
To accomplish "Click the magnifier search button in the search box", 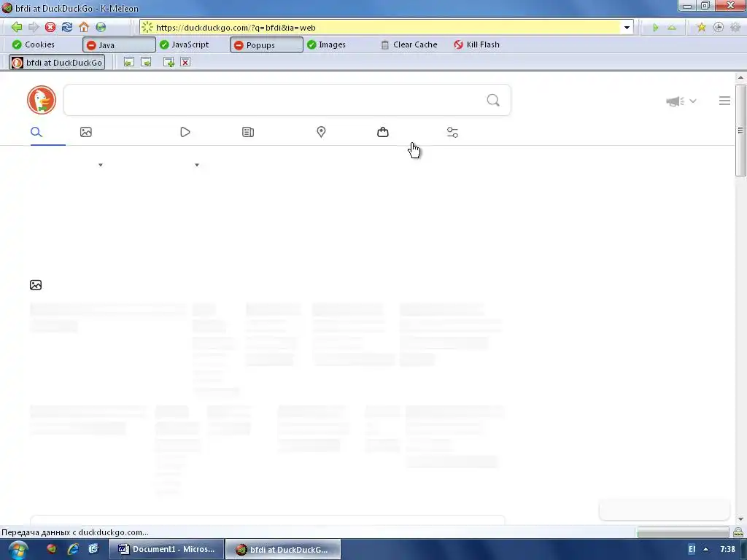I will coord(493,100).
